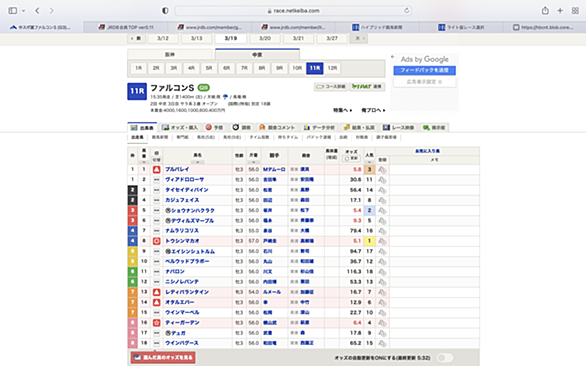Viewport: 586px width, 366px height.
Task: Click the favorite register icon for トウシンマカオ
Action: (382, 241)
